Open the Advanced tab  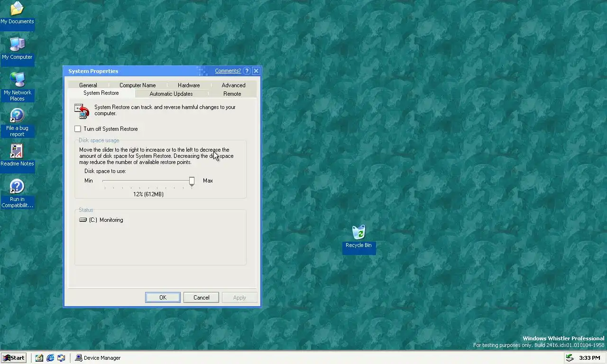234,85
